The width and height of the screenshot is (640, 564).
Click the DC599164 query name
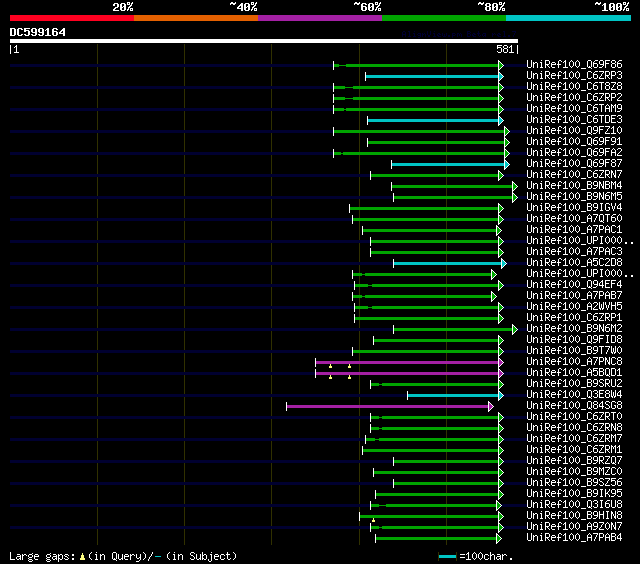point(38,32)
